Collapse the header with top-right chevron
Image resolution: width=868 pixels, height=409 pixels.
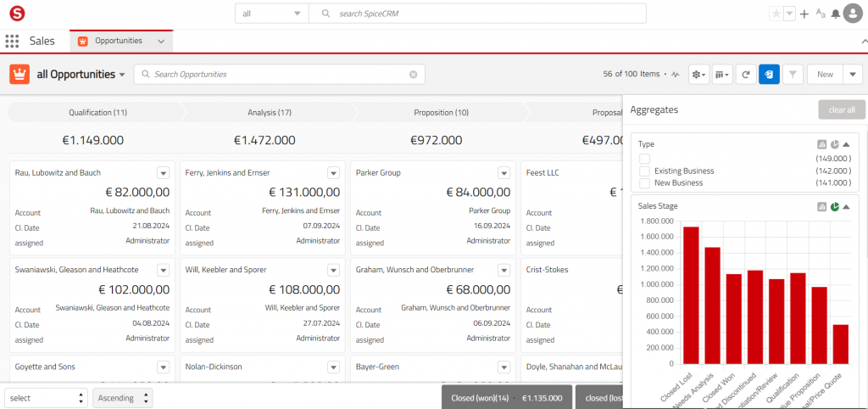coord(864,42)
